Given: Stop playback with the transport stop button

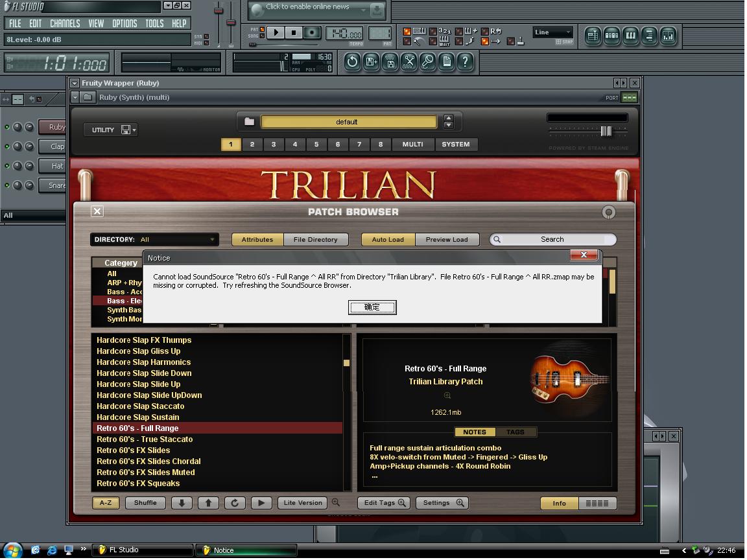Looking at the screenshot, I should (x=294, y=32).
